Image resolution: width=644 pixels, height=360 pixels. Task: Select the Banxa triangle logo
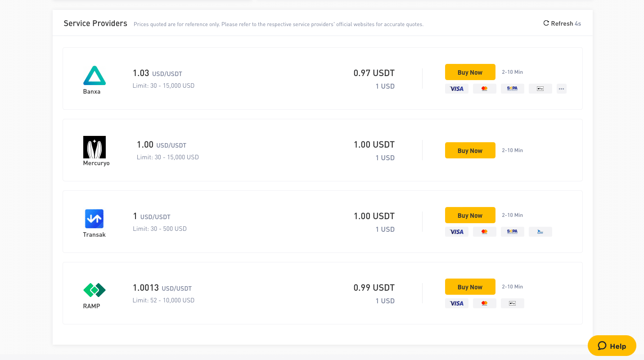95,76
